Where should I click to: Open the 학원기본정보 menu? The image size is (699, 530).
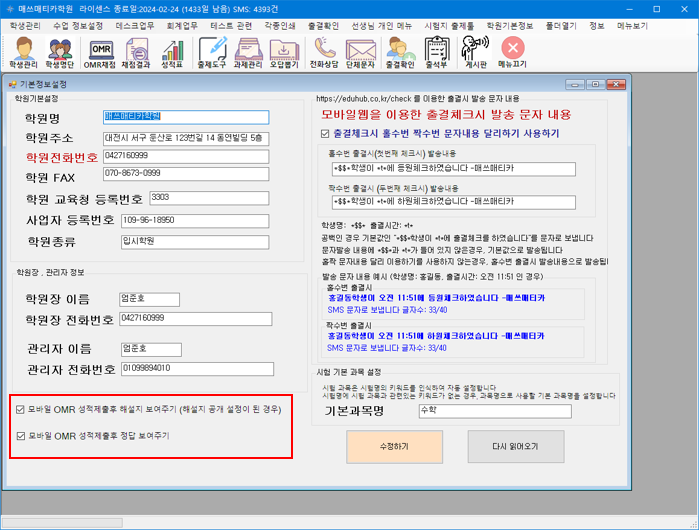pyautogui.click(x=510, y=26)
